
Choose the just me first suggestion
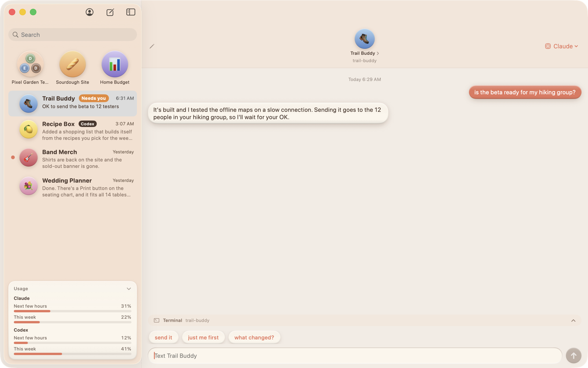203,337
